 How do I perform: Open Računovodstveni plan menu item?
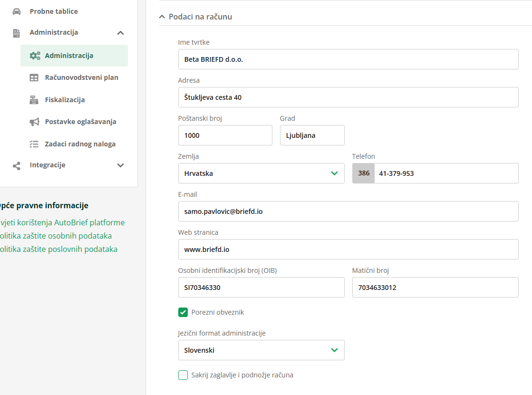pos(81,77)
